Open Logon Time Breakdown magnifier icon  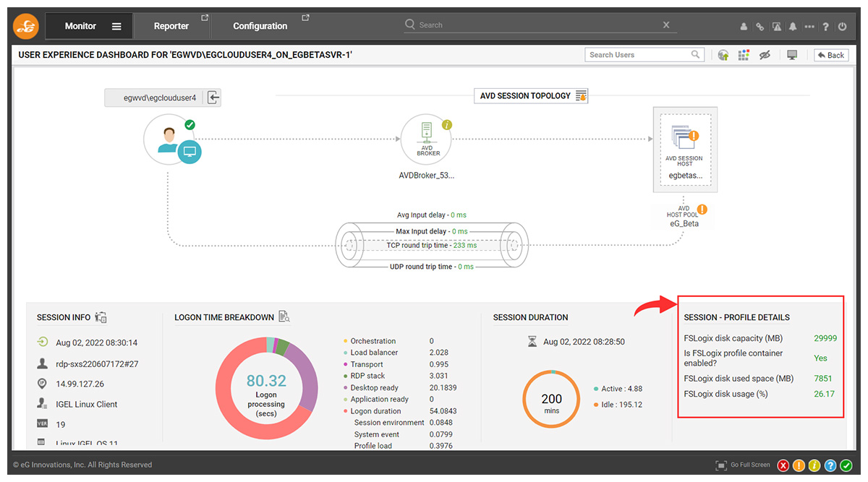284,317
